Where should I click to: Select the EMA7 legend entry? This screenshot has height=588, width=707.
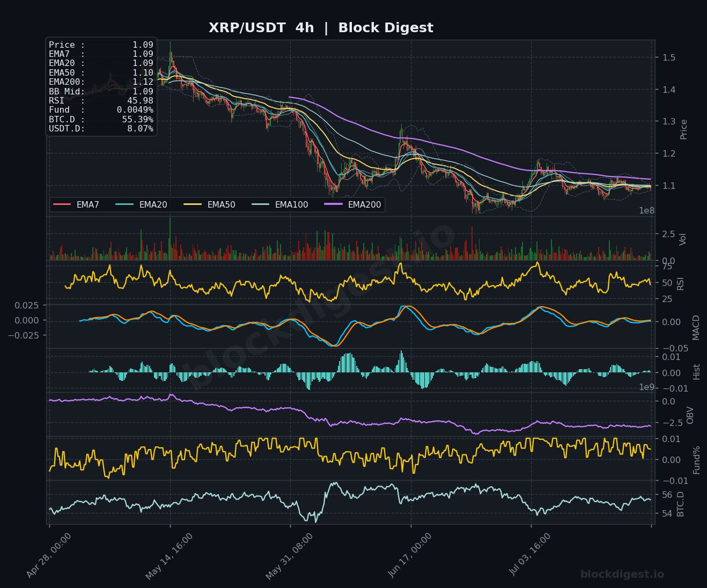tap(76, 204)
